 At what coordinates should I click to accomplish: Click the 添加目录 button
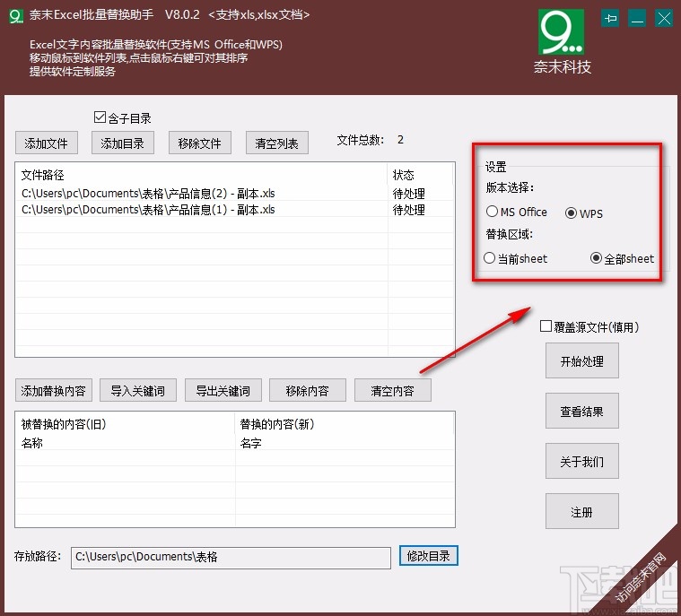[x=123, y=143]
